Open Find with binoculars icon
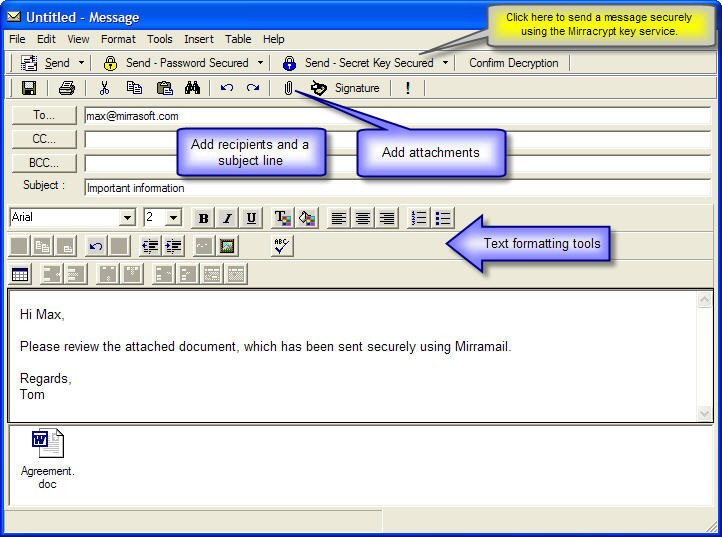This screenshot has width=722, height=537. point(192,88)
